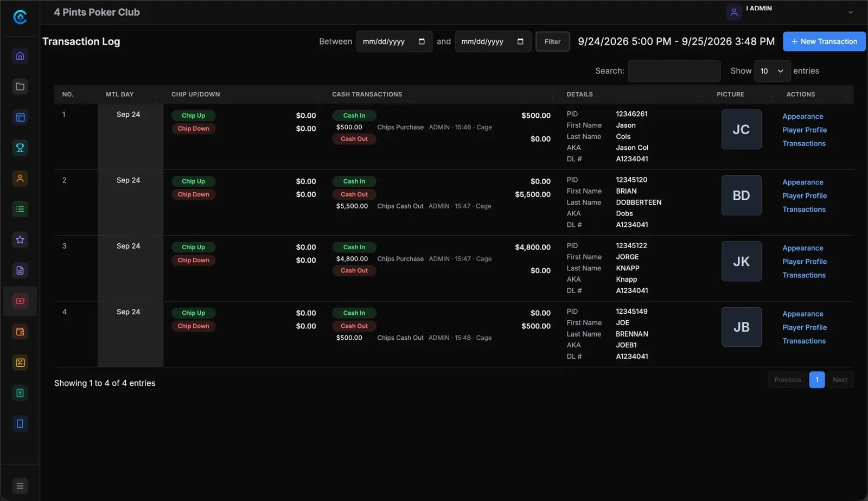Select page 1 in pagination
This screenshot has width=868, height=501.
click(816, 380)
